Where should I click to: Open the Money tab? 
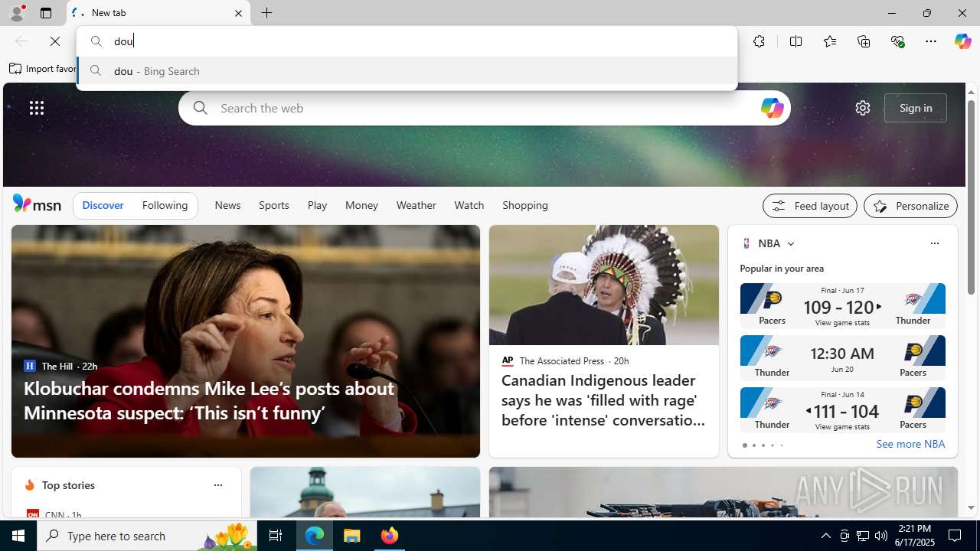361,205
